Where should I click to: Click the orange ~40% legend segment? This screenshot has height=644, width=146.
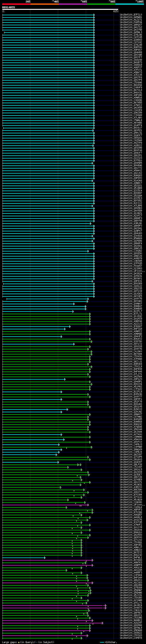coord(45,4)
